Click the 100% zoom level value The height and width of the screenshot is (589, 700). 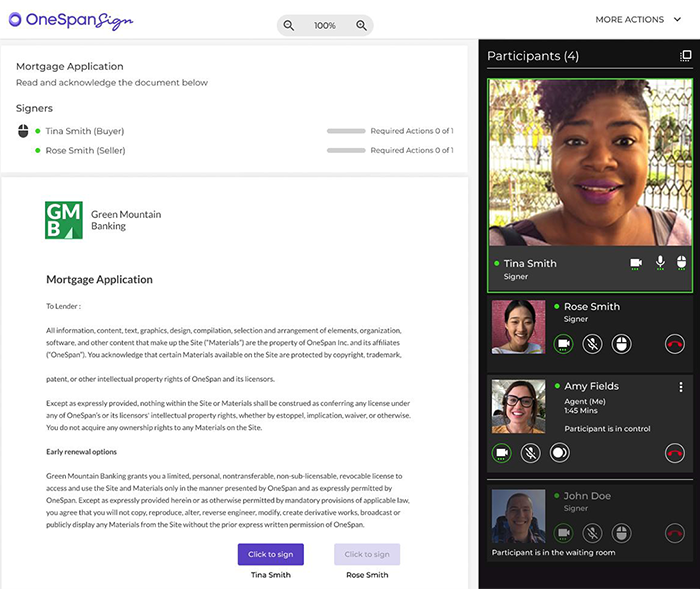(325, 26)
